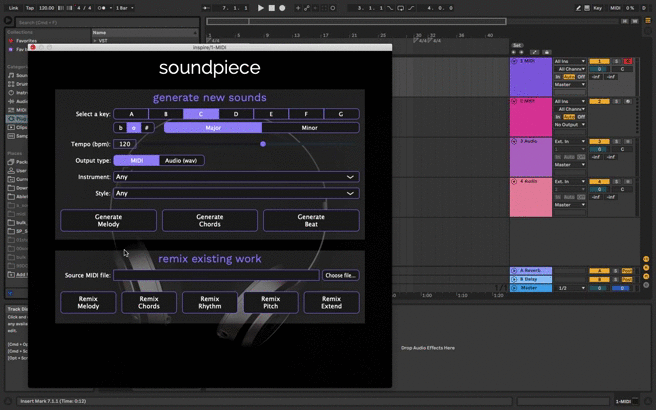Toggle the Draw Mode pencil icon
Image resolution: width=656 pixels, height=410 pixels.
(x=578, y=8)
